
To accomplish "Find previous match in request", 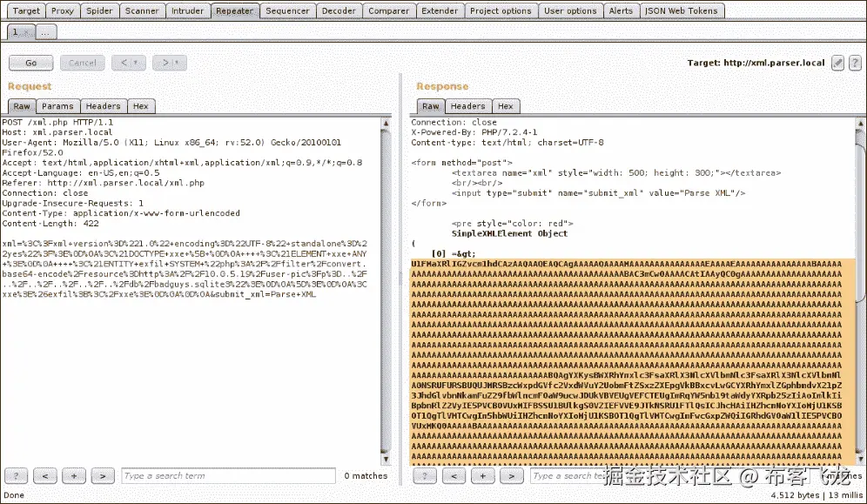I will click(44, 476).
